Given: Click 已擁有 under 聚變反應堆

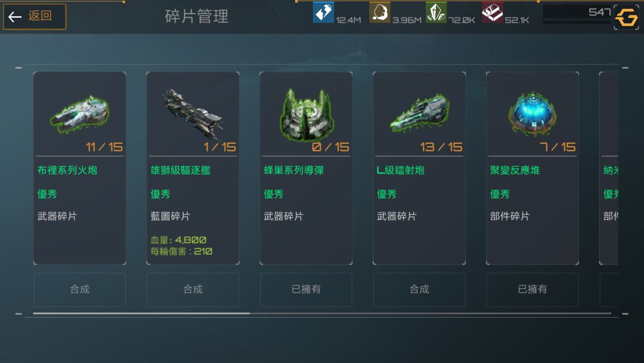Looking at the screenshot, I should 532,290.
